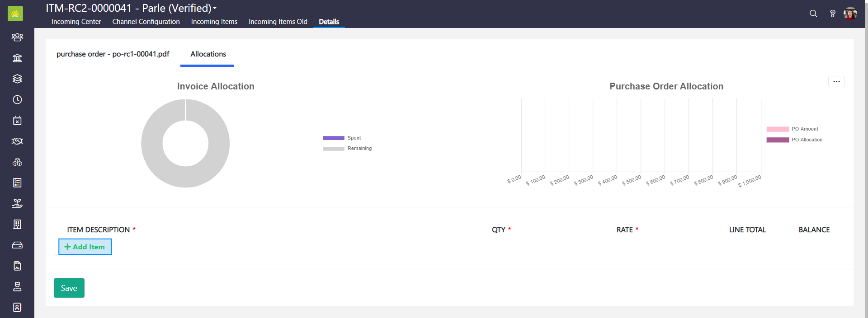Select the stacked layers sidebar icon

pos(17,79)
